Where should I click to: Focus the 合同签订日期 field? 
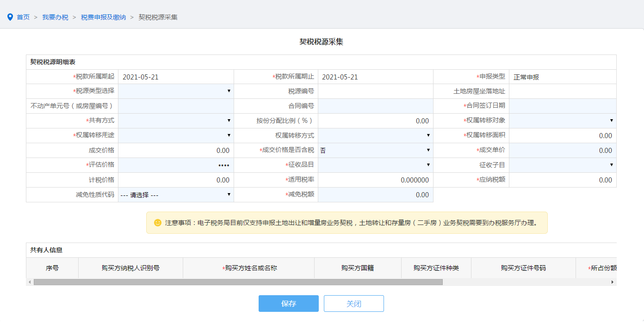562,106
